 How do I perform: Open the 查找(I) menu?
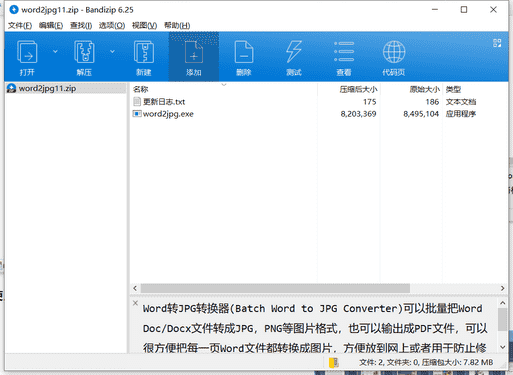[81, 25]
